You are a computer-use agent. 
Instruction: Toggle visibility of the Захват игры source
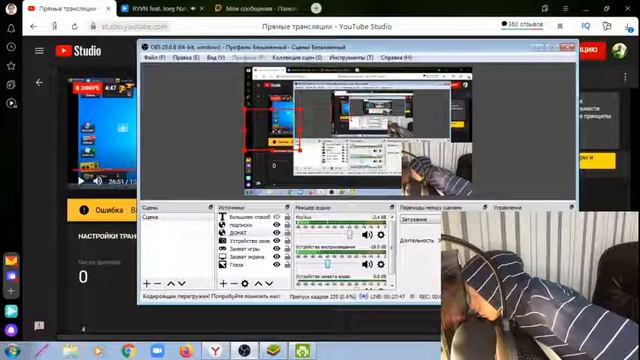277,249
